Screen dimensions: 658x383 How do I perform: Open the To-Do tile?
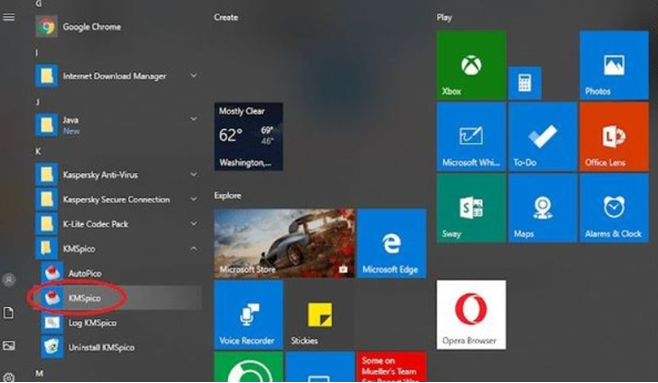543,137
